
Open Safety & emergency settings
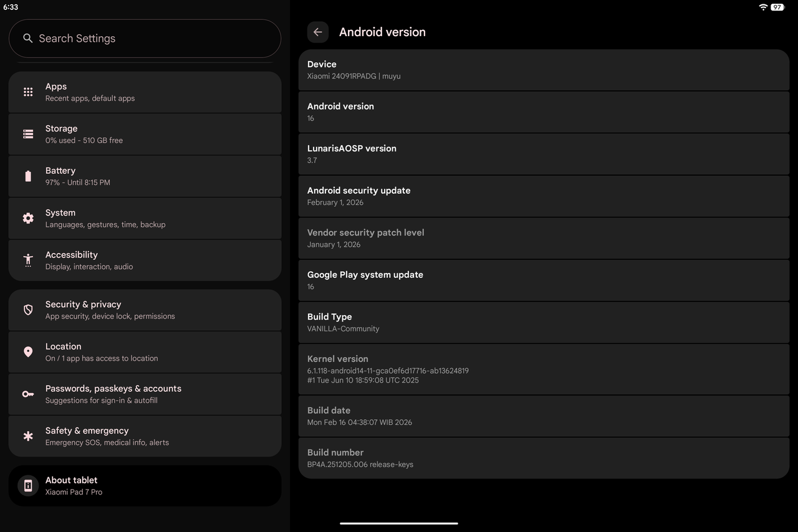[x=145, y=436]
